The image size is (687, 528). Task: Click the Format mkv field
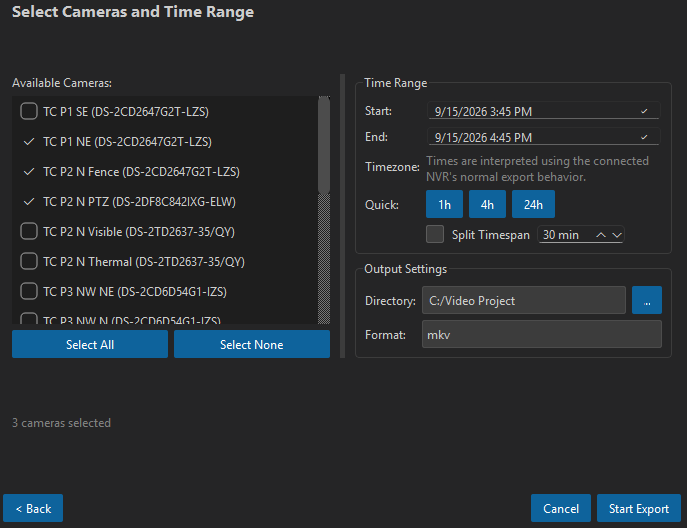tap(542, 334)
